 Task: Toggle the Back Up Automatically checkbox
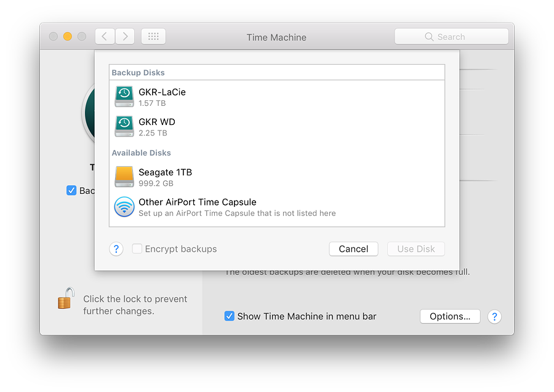click(x=71, y=190)
